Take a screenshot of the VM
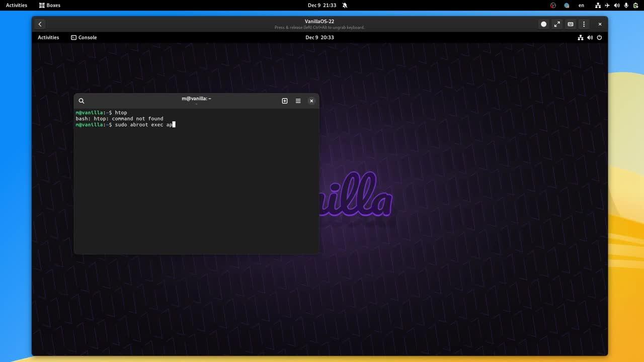Screen dimensions: 644x362 point(543,24)
